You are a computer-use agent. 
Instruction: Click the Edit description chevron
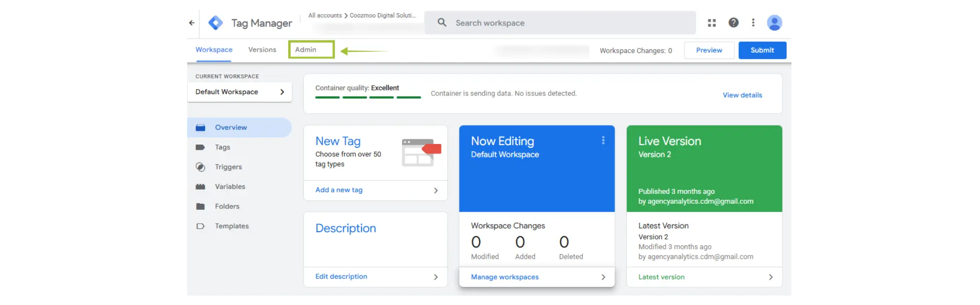click(436, 277)
